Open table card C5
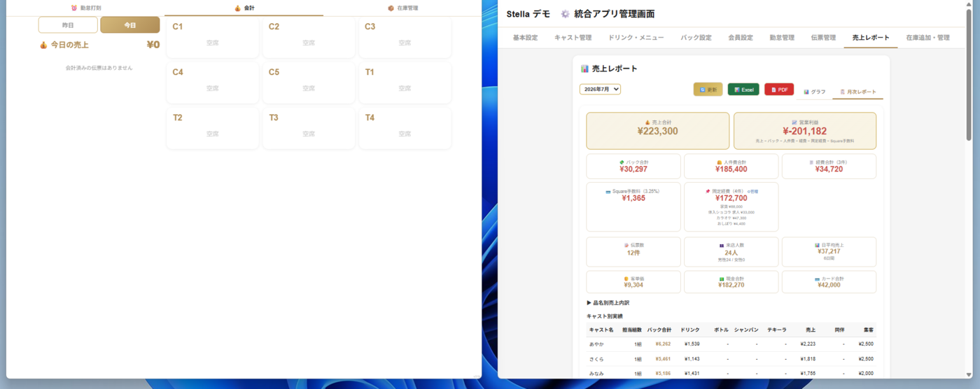The height and width of the screenshot is (389, 980). [x=309, y=83]
